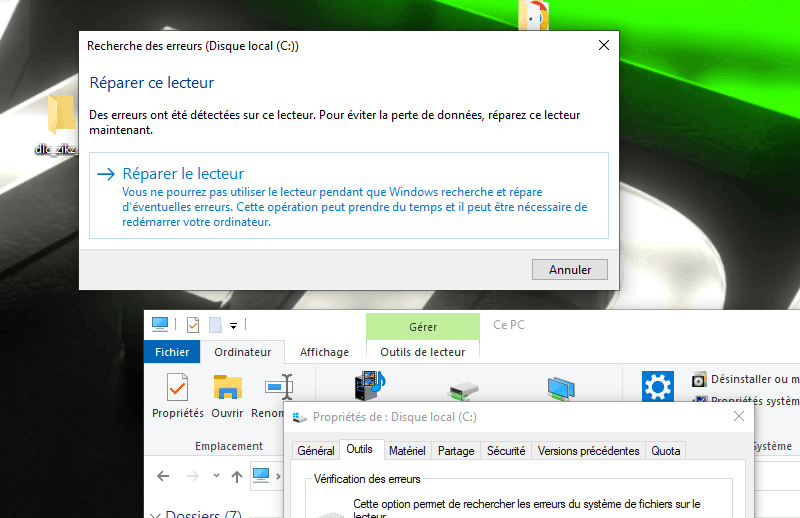The width and height of the screenshot is (800, 518).
Task: Open Settings via the blue gear icon
Action: 658,386
